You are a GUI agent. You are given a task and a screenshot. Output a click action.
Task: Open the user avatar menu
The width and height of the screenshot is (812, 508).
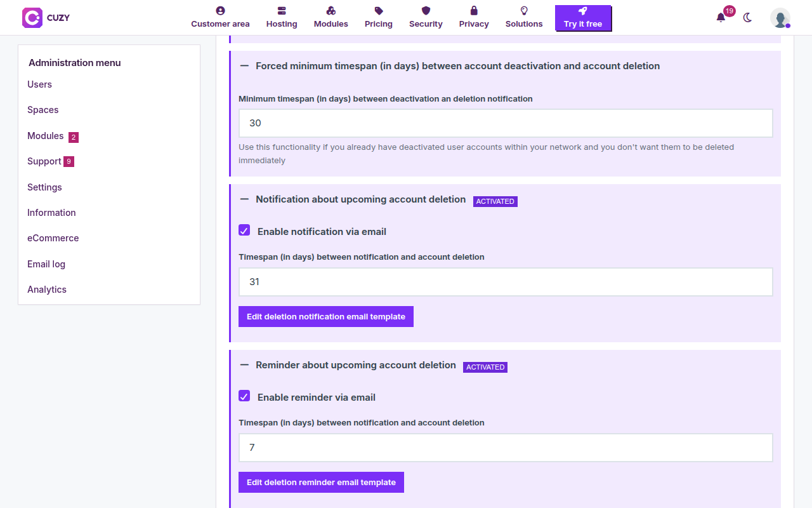point(780,18)
